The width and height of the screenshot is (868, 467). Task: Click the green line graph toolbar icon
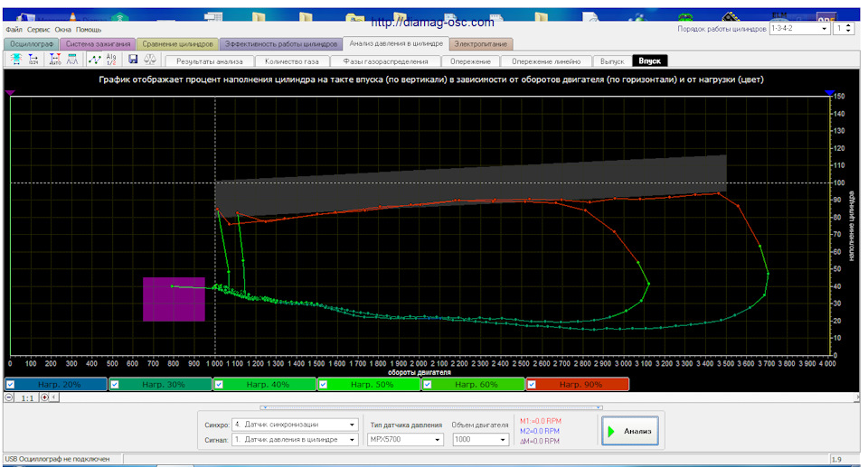click(94, 59)
